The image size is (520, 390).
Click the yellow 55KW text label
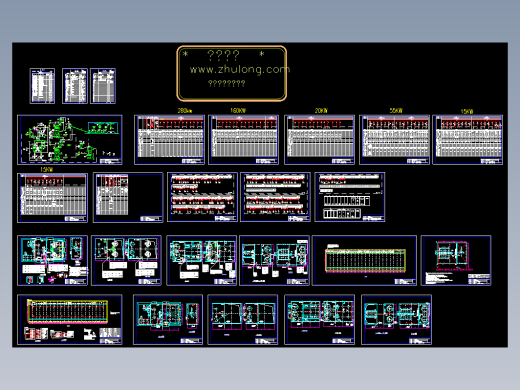[396, 110]
